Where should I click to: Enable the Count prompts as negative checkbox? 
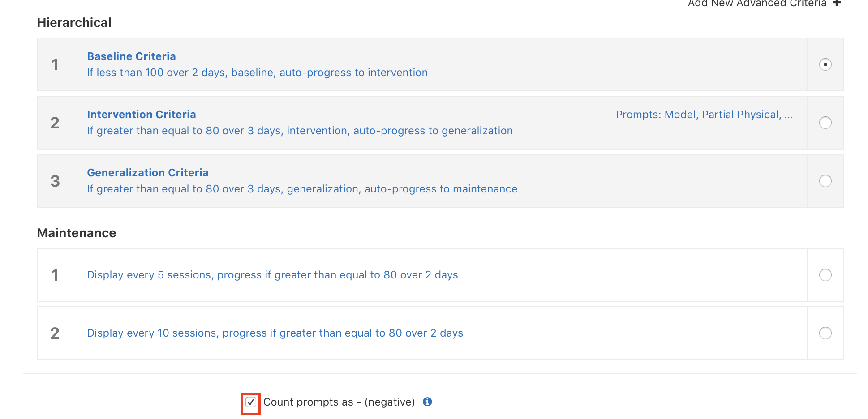pos(251,402)
